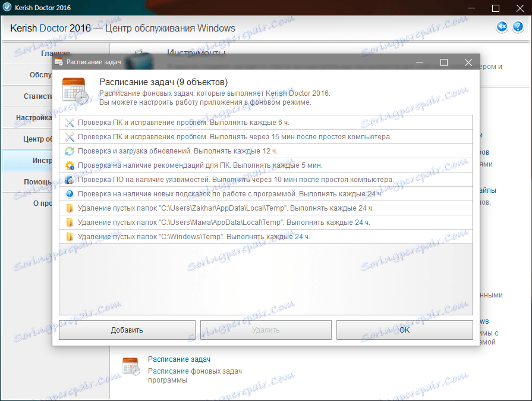Click the disabled Удалить button

tap(266, 330)
